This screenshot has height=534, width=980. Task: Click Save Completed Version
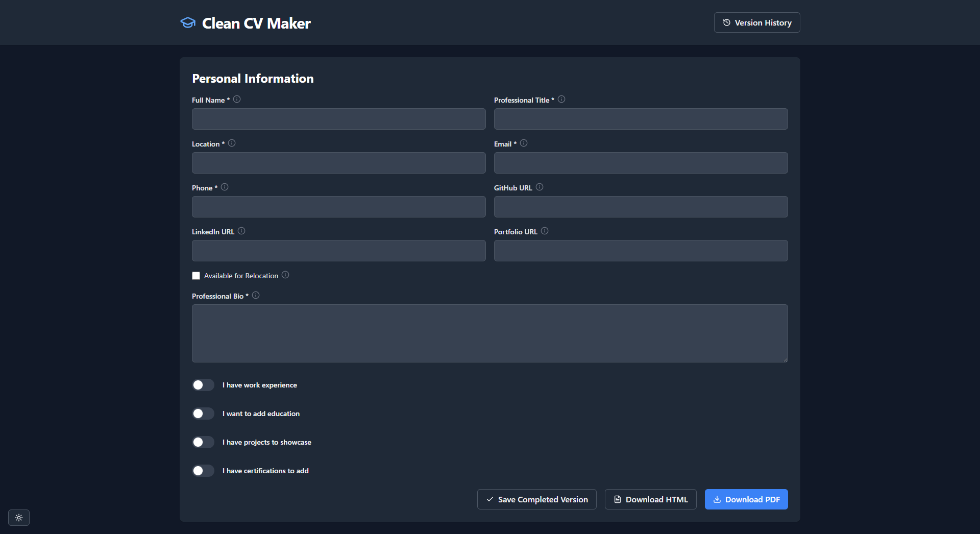(x=536, y=499)
